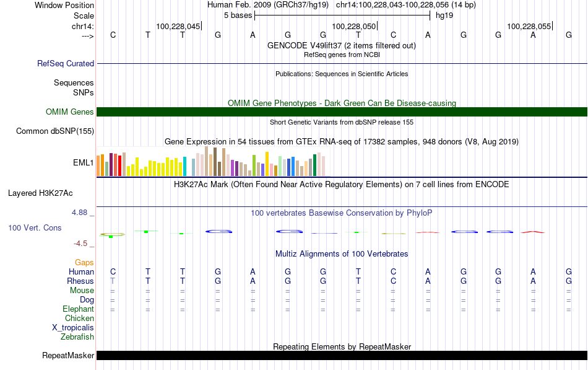The image size is (588, 370).
Task: Click the OMIM Gene Phenotypes track title
Action: coord(342,103)
